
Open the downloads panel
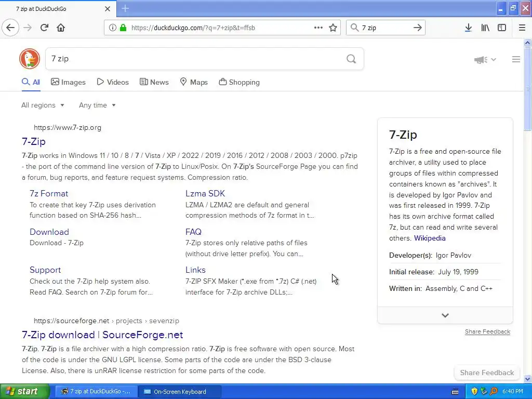click(468, 28)
